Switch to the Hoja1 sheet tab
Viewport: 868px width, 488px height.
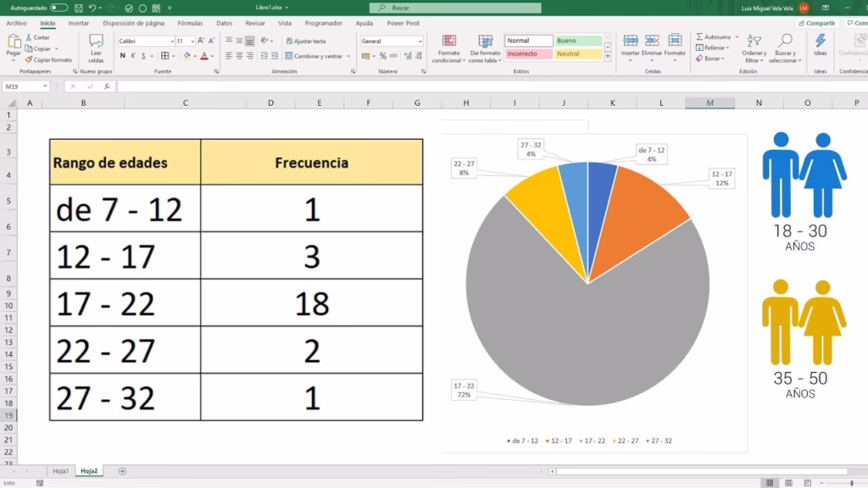tap(60, 471)
